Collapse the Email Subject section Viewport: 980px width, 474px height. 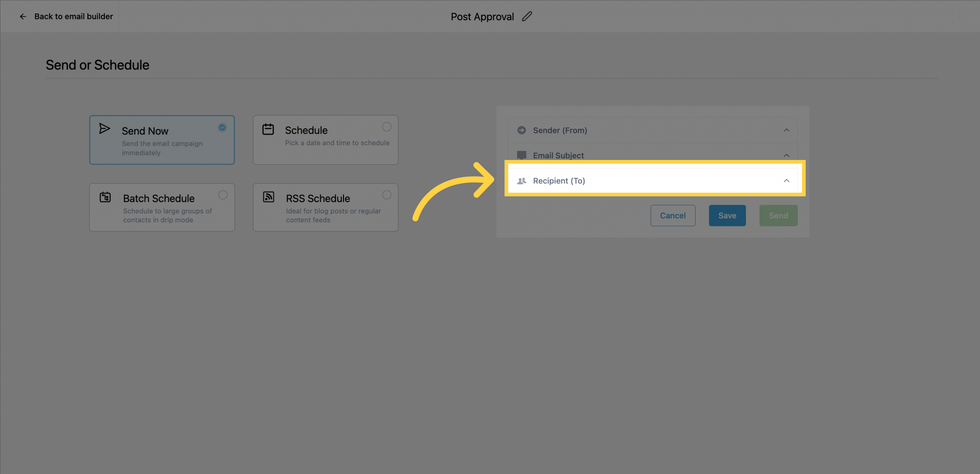pos(785,155)
